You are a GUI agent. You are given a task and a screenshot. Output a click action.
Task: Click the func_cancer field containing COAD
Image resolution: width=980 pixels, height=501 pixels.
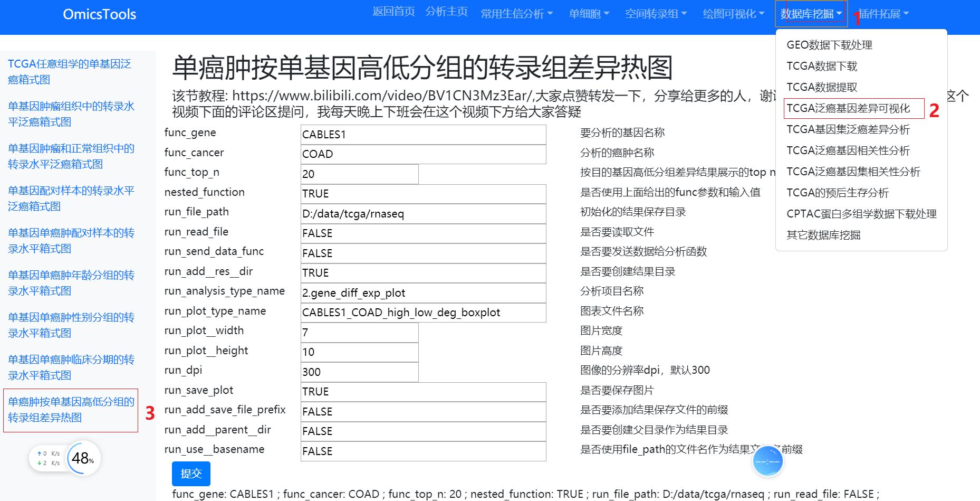tap(423, 154)
